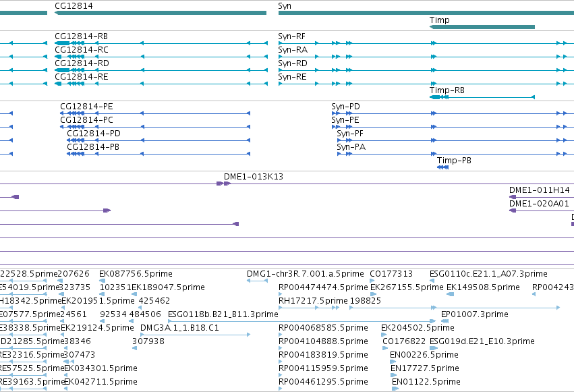The width and height of the screenshot is (574, 392).
Task: Click the RP004474474.5prime label
Action: (x=323, y=287)
